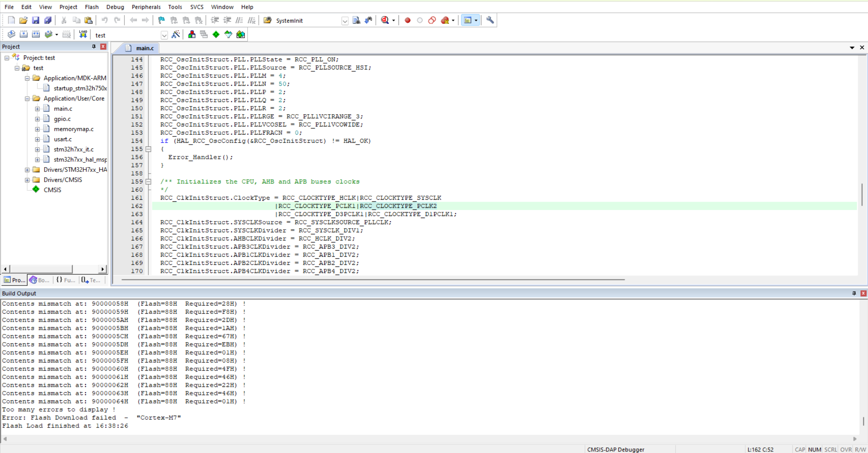868x453 pixels.
Task: Create a new file
Action: pos(11,20)
